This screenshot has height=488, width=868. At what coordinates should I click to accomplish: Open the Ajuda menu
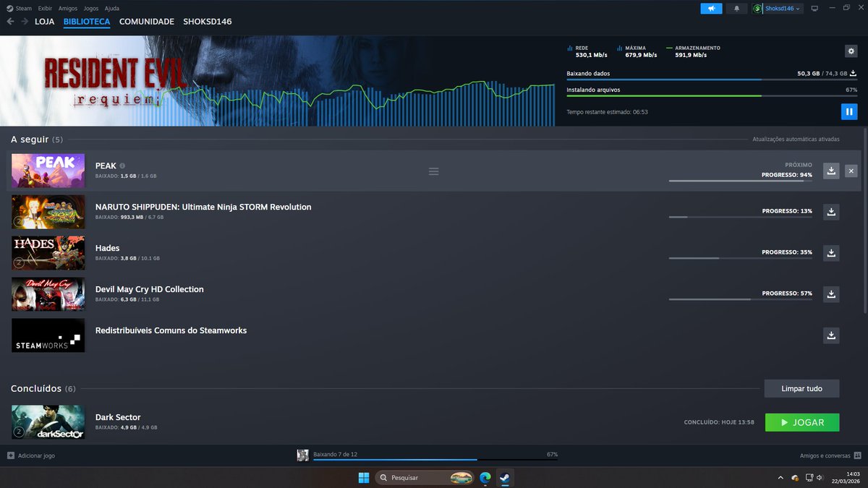pyautogui.click(x=113, y=8)
